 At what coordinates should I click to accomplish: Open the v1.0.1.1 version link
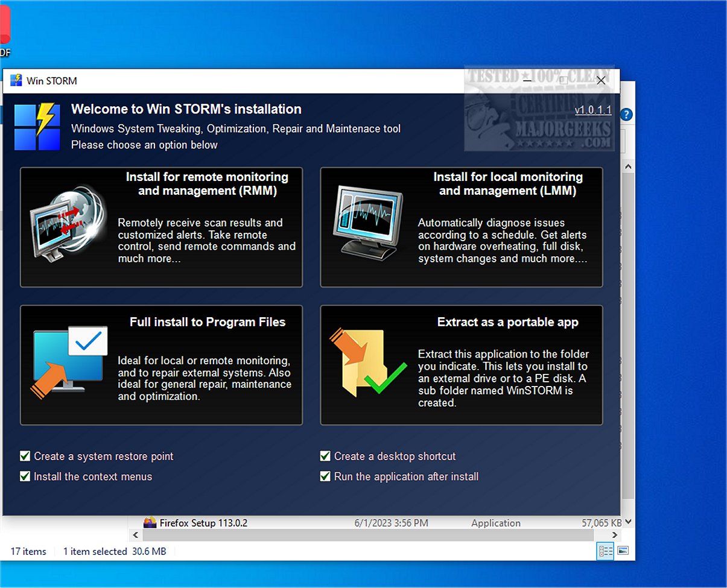pos(593,110)
